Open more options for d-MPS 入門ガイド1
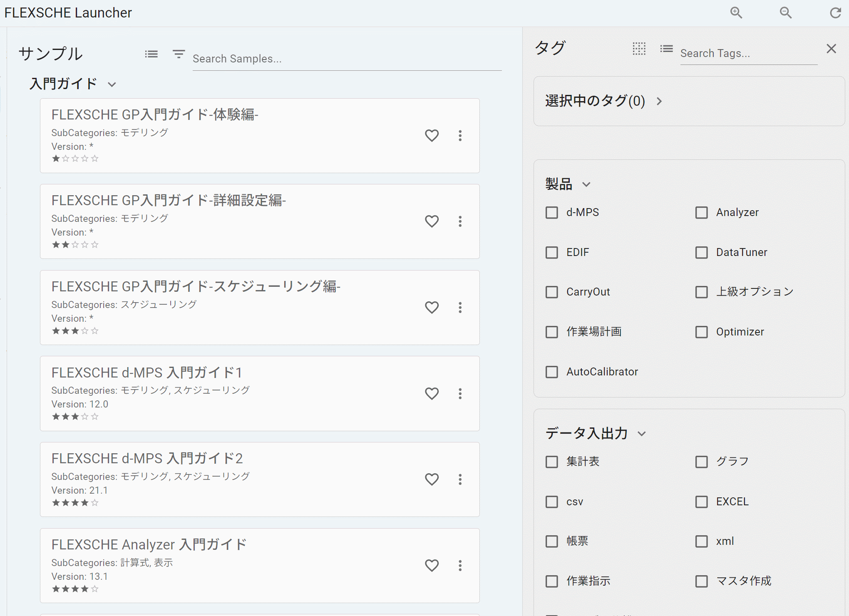 point(460,393)
